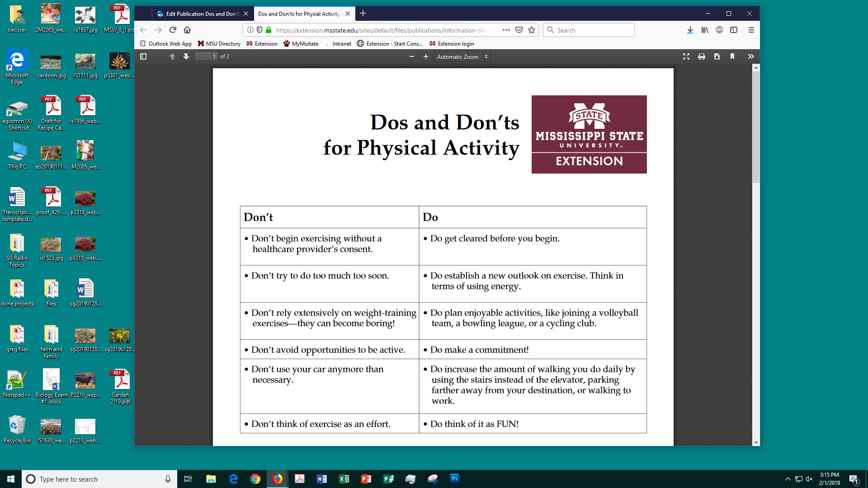This screenshot has width=868, height=488.
Task: Open File Explorer from taskbar
Action: [x=211, y=479]
